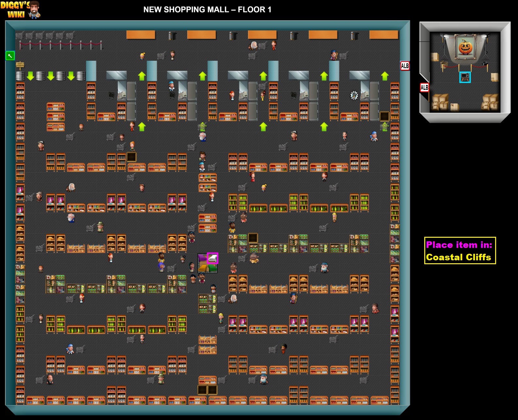Select the white fabric roll in magenta box

(213, 258)
